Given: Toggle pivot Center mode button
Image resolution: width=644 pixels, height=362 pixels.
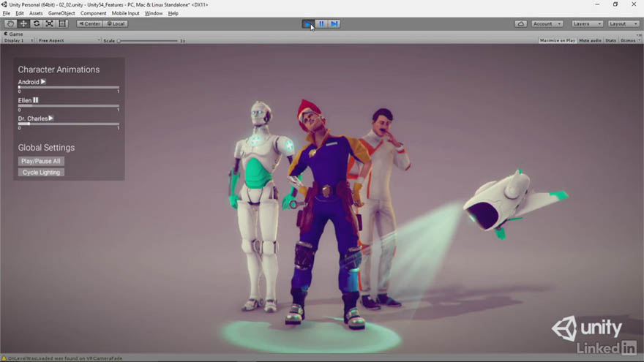Looking at the screenshot, I should [x=89, y=24].
